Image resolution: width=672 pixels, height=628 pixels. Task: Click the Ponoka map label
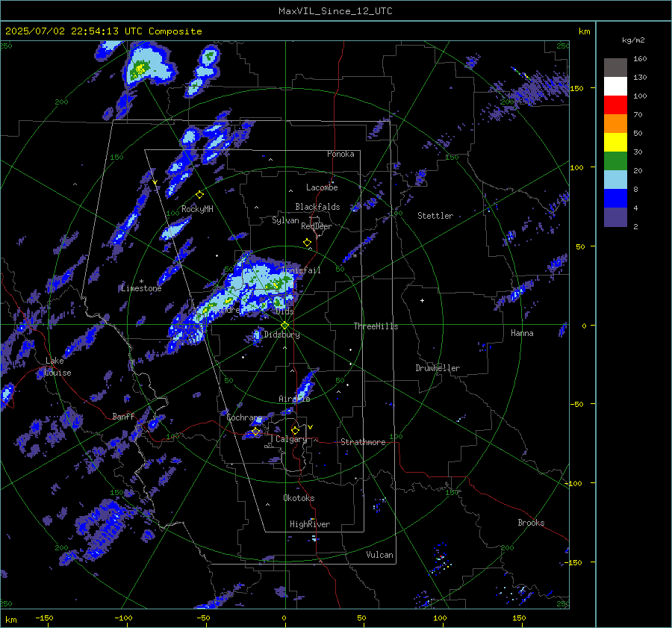[x=340, y=154]
